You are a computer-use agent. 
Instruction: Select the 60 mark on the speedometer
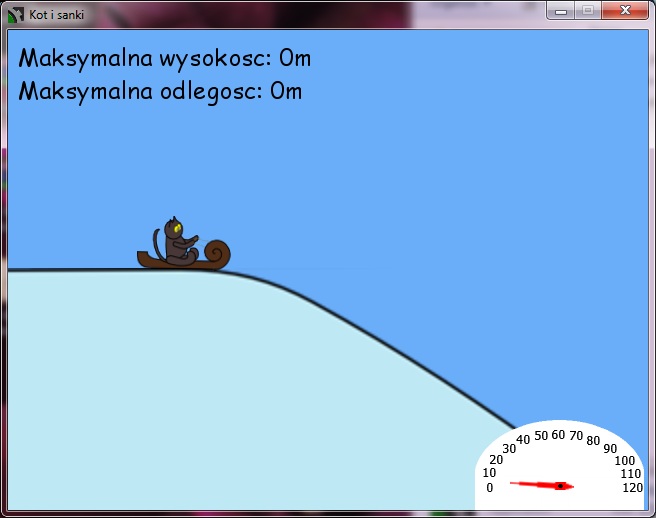coord(558,435)
